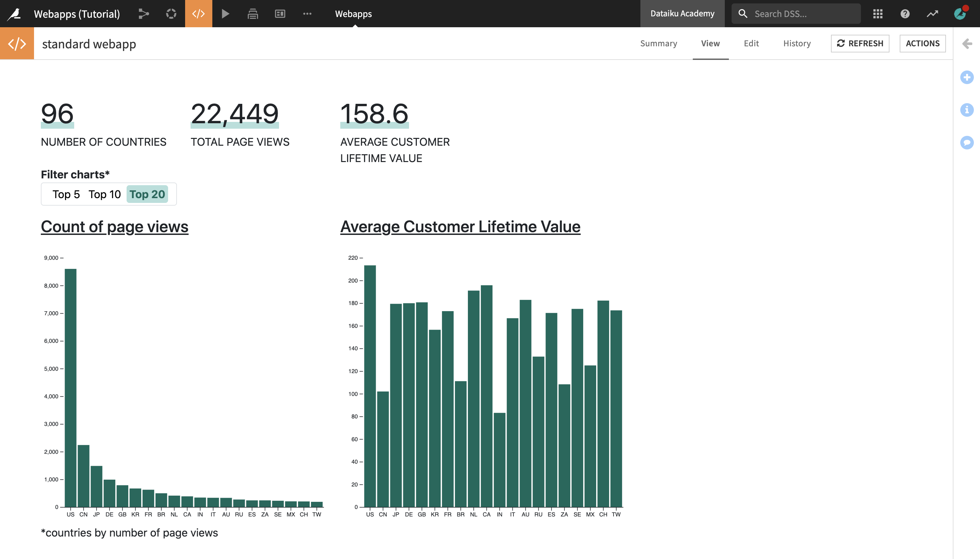This screenshot has width=980, height=559.
Task: Open the Lab circular icon
Action: click(x=171, y=14)
